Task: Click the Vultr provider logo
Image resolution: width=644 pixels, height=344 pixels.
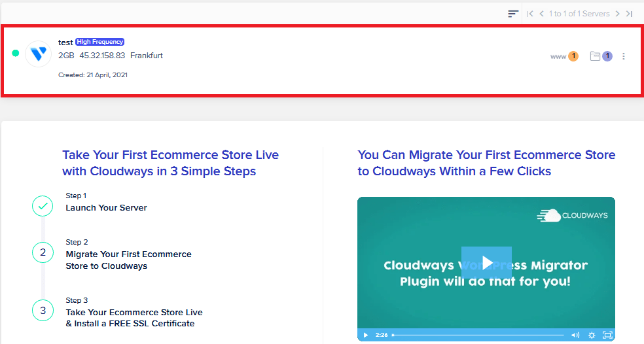Action: (38, 54)
